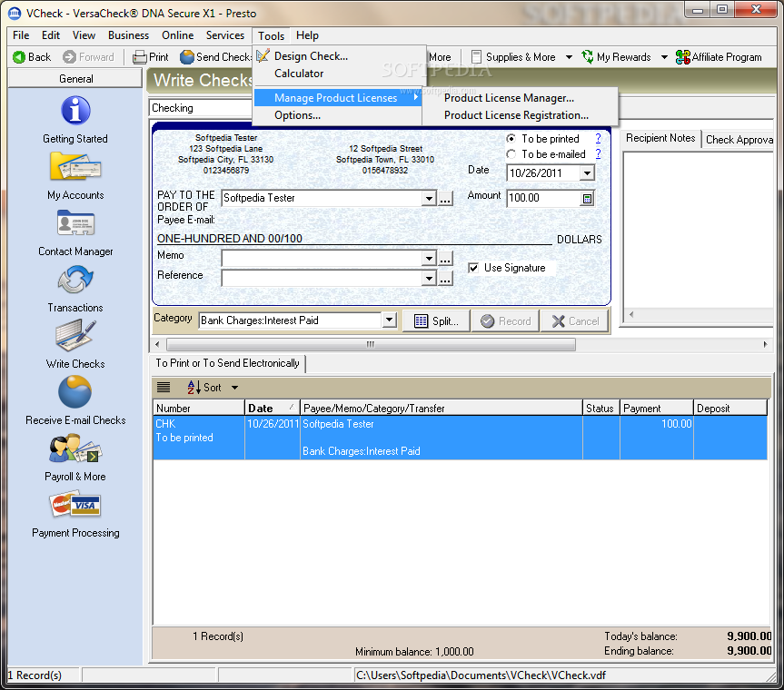Expand the Date dropdown
Viewport: 784px width, 690px height.
587,173
